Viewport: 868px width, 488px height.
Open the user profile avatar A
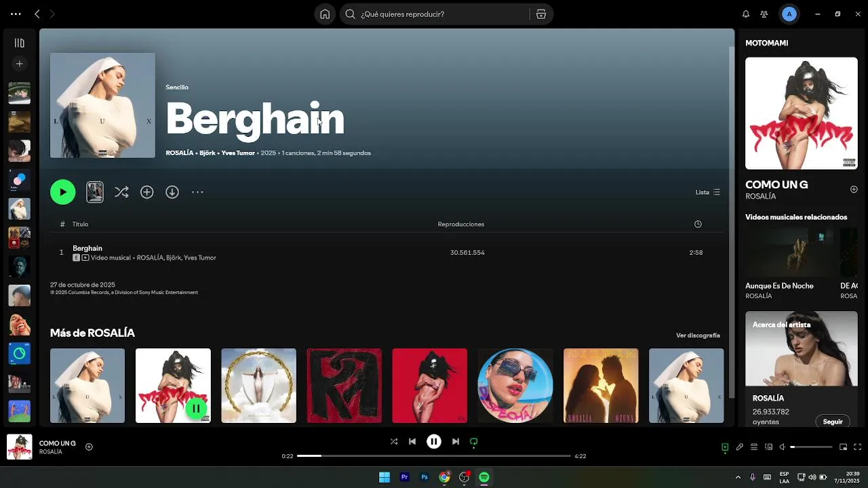tap(789, 14)
